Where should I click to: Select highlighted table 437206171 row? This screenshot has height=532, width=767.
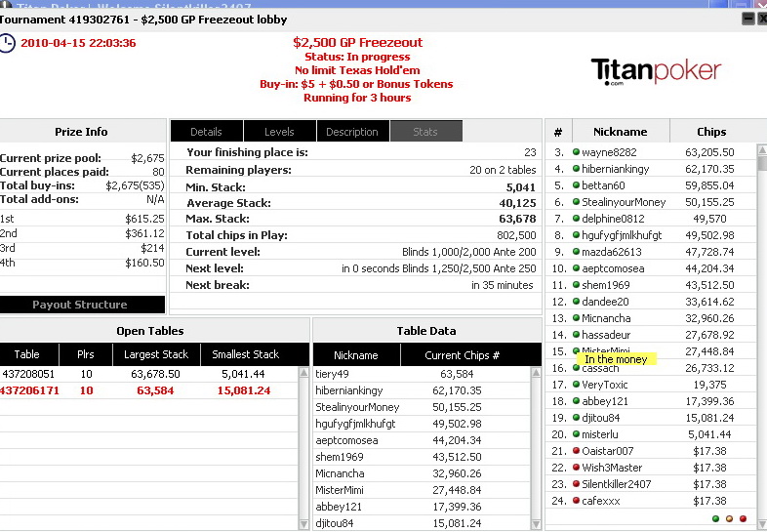(148, 390)
